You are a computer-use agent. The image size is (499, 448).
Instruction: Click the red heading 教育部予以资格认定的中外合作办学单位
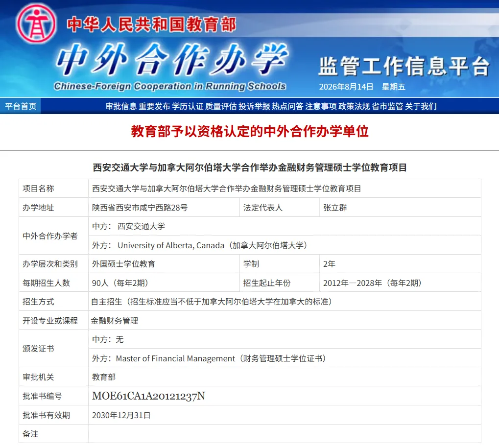click(x=250, y=131)
